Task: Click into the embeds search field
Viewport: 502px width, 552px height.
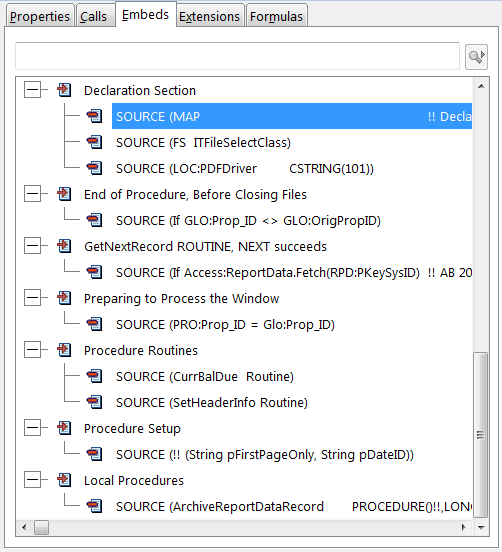Action: pyautogui.click(x=237, y=56)
